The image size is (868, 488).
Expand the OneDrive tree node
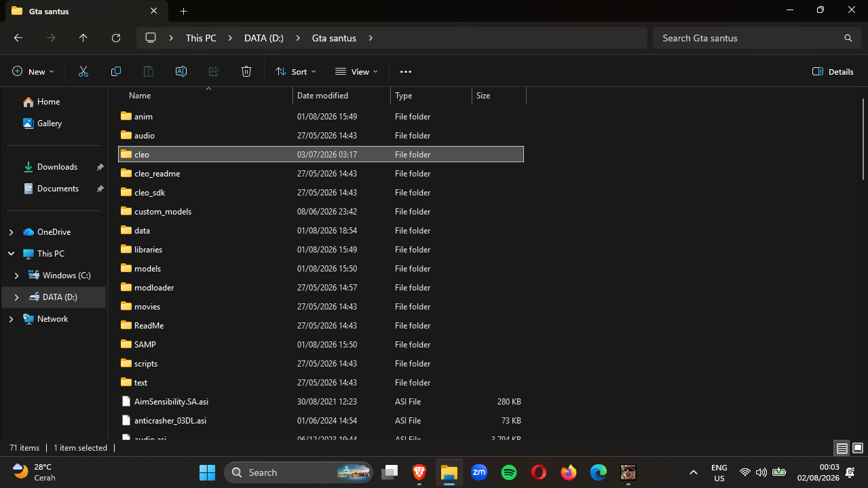(x=11, y=232)
